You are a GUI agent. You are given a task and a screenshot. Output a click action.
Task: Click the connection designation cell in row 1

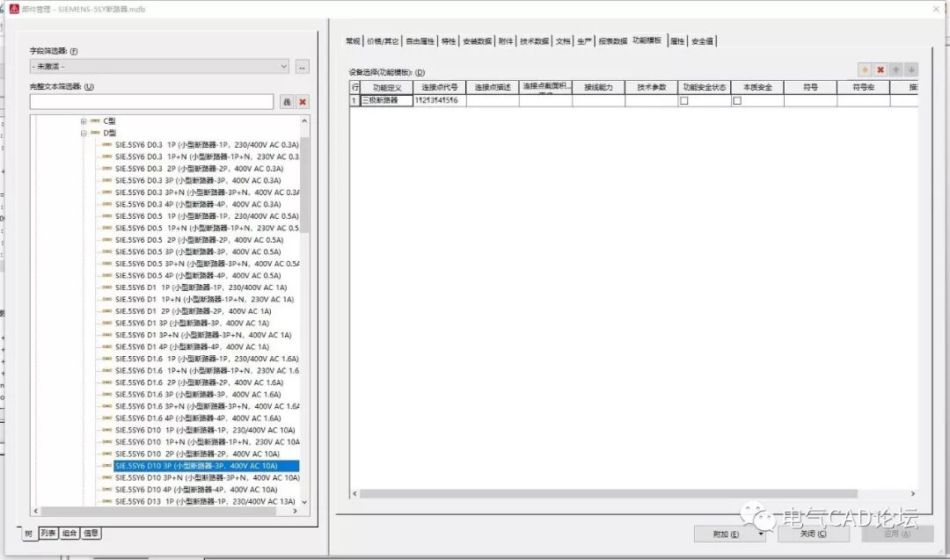coord(440,100)
